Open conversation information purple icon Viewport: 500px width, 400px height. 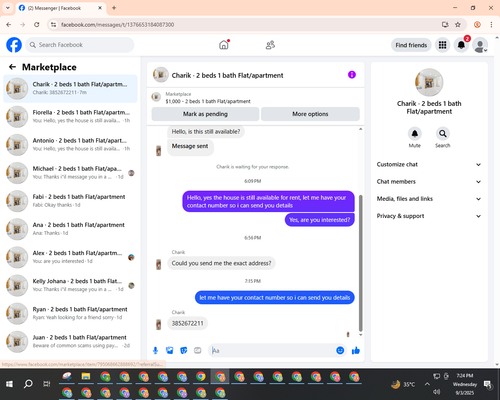click(352, 75)
